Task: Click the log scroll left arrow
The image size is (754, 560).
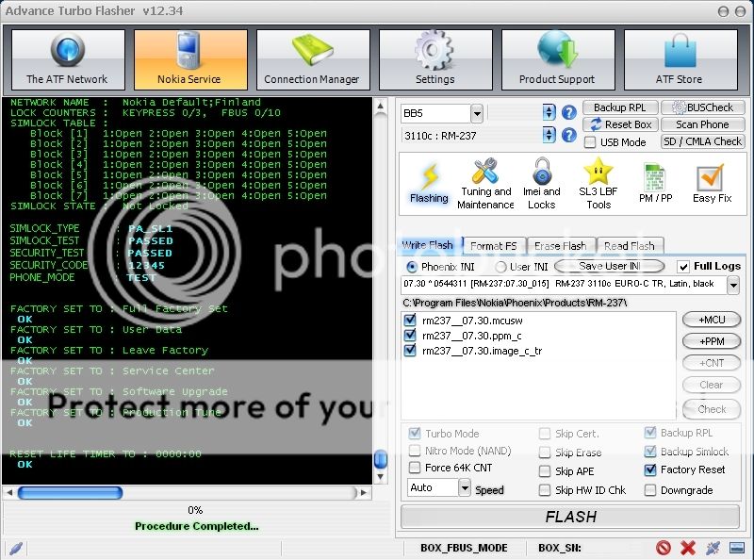Action: pyautogui.click(x=9, y=493)
